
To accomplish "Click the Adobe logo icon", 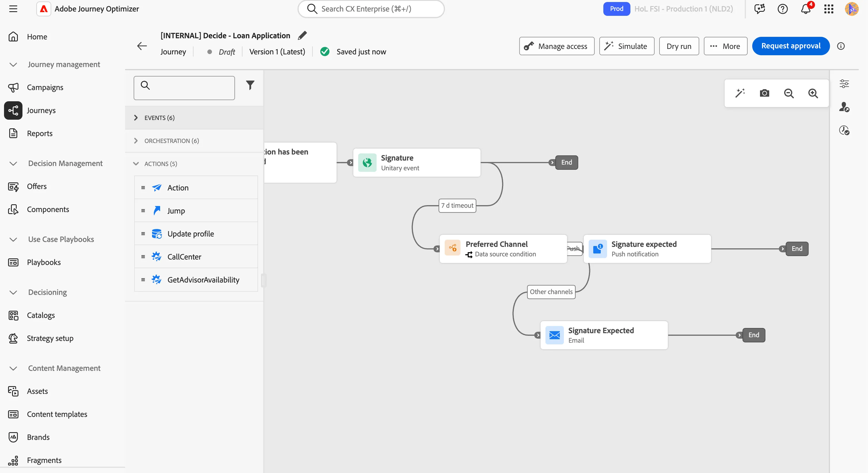I will 44,9.
